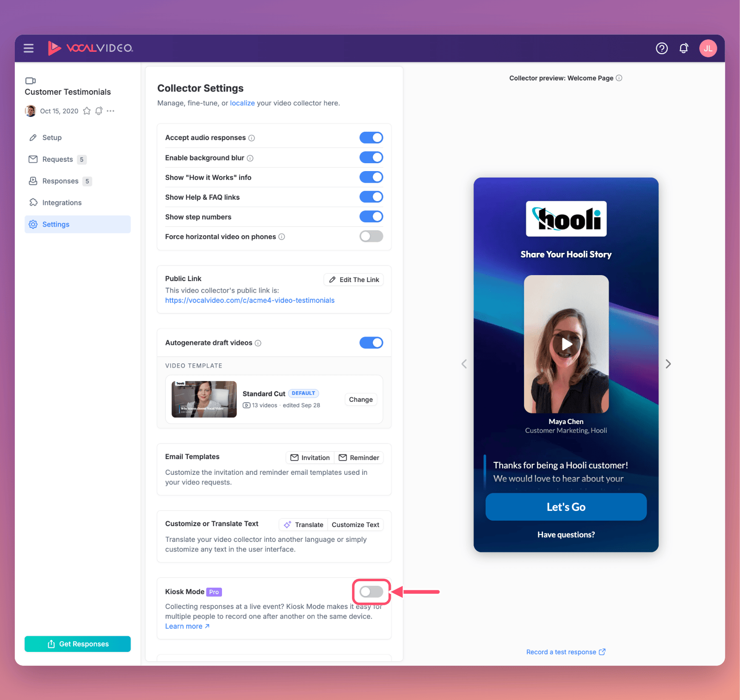Click info icon beside Autogenerate draft videos
Viewport: 740px width, 700px height.
[x=258, y=343]
